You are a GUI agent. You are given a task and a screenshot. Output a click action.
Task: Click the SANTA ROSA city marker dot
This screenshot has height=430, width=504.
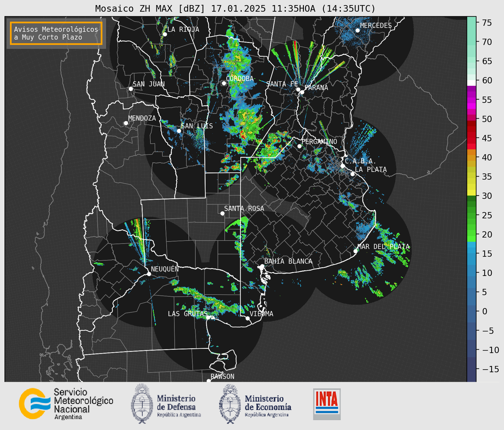coord(222,213)
